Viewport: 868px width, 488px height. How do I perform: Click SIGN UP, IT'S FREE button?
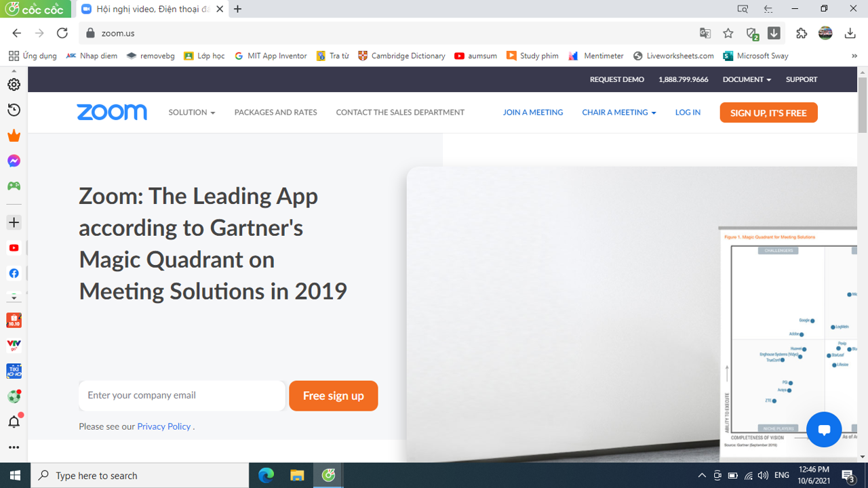point(769,113)
